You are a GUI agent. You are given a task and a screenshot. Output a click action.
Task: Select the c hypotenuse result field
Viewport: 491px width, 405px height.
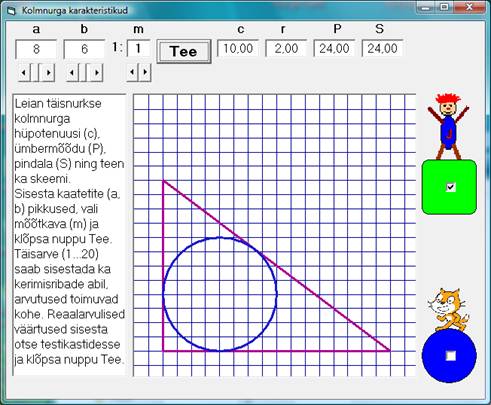coord(238,48)
